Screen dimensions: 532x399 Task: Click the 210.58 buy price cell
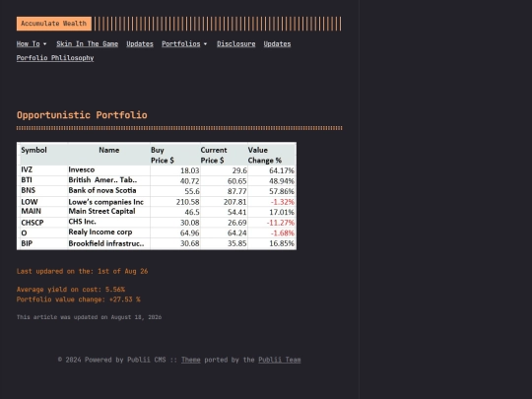(x=187, y=202)
